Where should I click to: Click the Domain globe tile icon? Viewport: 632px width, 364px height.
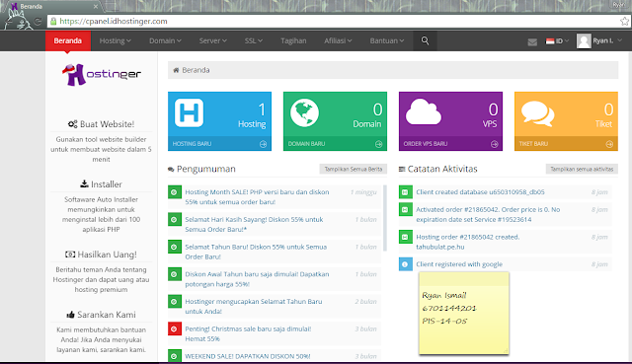(304, 112)
